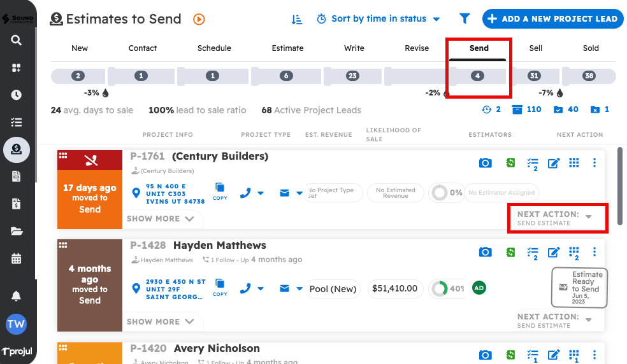
Task: Expand Show More on Century Builders card
Action: point(161,219)
